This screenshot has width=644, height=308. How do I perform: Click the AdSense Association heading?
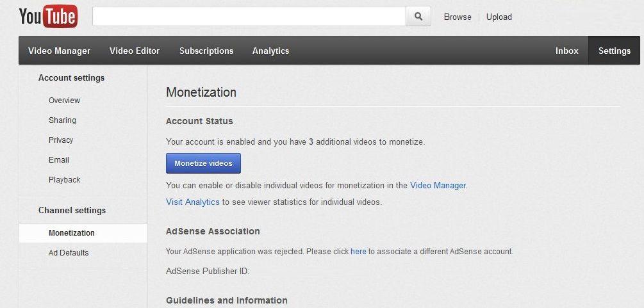[213, 231]
